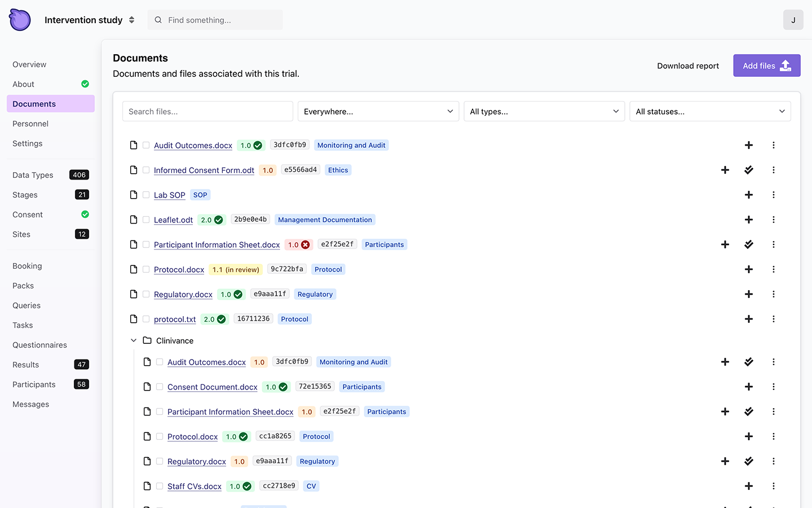Image resolution: width=812 pixels, height=508 pixels.
Task: Click the Find something... search box
Action: click(x=215, y=20)
